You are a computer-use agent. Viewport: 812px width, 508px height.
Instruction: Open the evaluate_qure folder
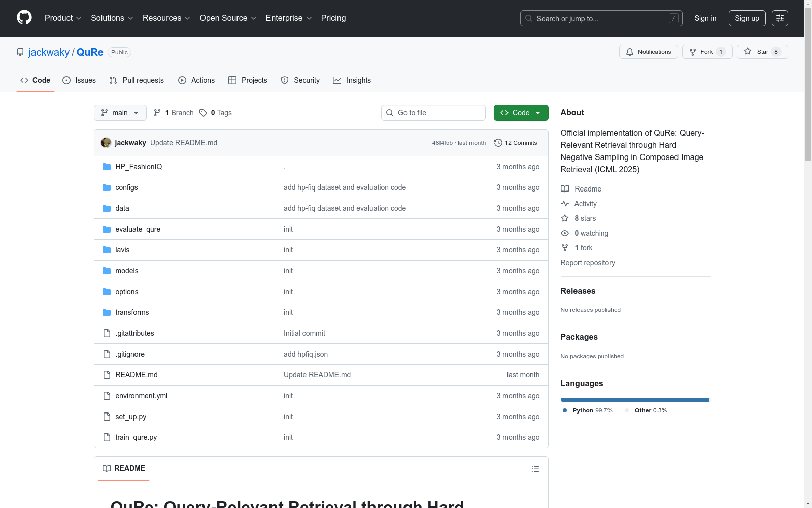tap(138, 229)
